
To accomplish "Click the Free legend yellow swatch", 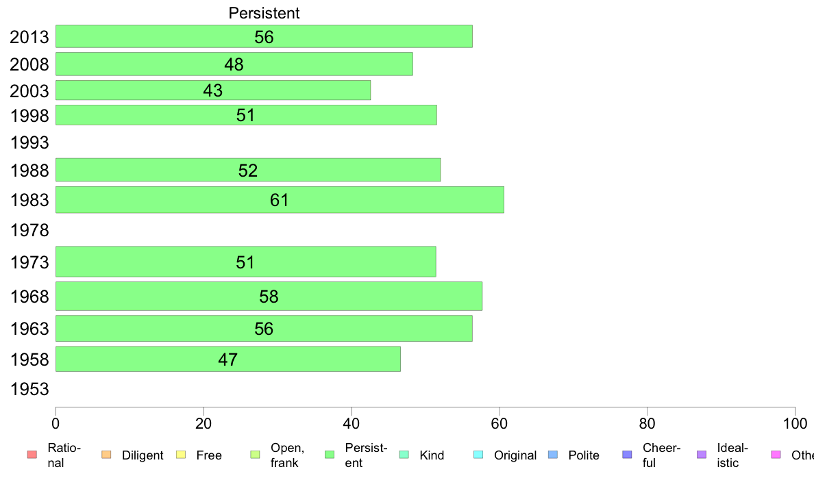I will click(181, 455).
